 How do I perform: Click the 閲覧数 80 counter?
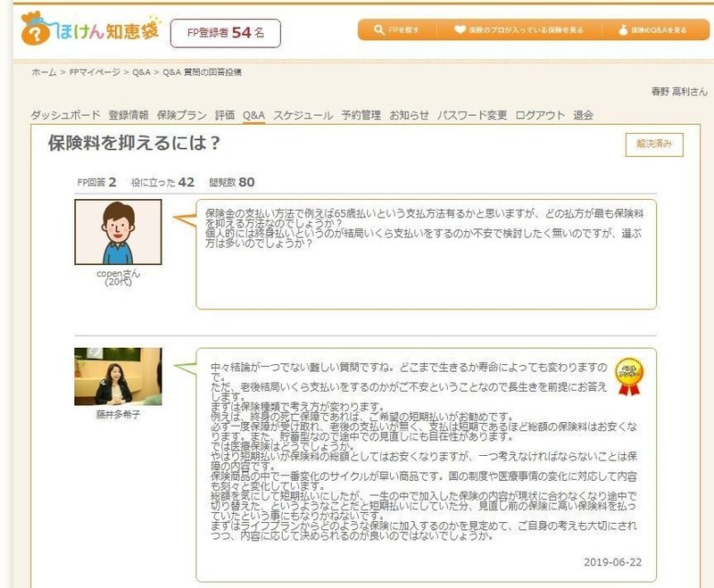(232, 183)
